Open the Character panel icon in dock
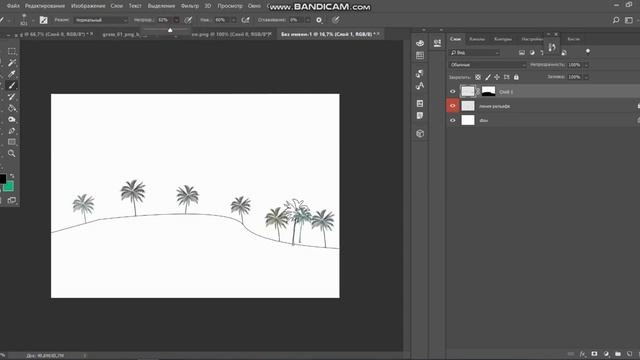Image resolution: width=640 pixels, height=360 pixels. click(420, 86)
